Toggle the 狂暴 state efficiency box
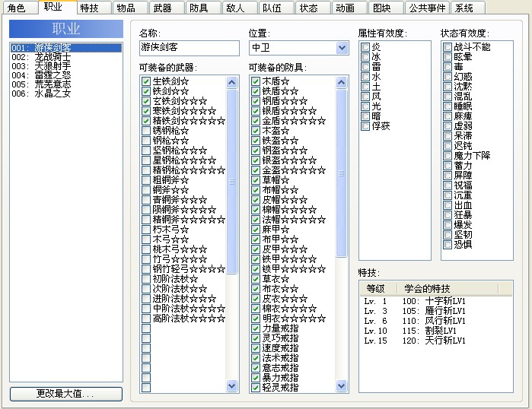532x409 pixels. click(448, 215)
